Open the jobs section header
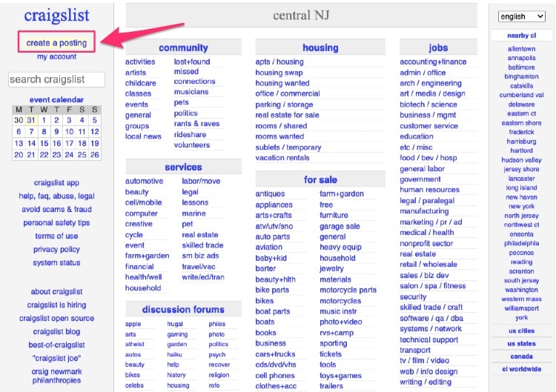The image size is (556, 392). (x=438, y=47)
